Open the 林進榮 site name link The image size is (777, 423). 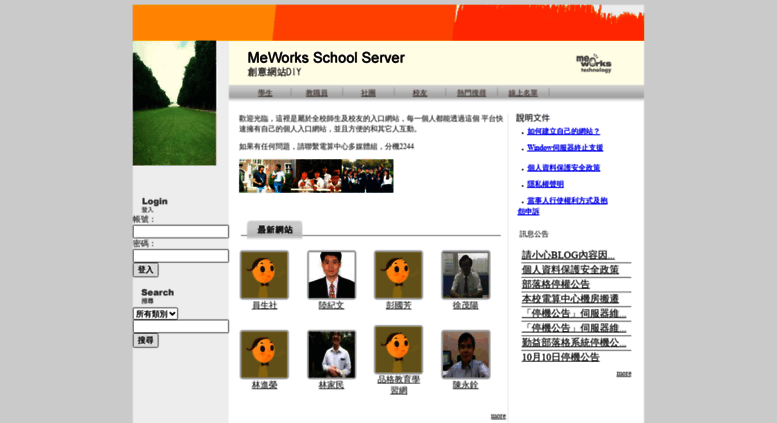click(265, 385)
